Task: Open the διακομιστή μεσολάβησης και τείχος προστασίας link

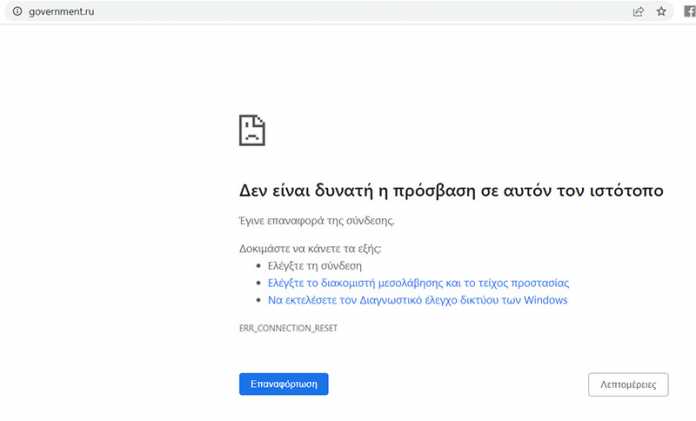Action: point(418,283)
